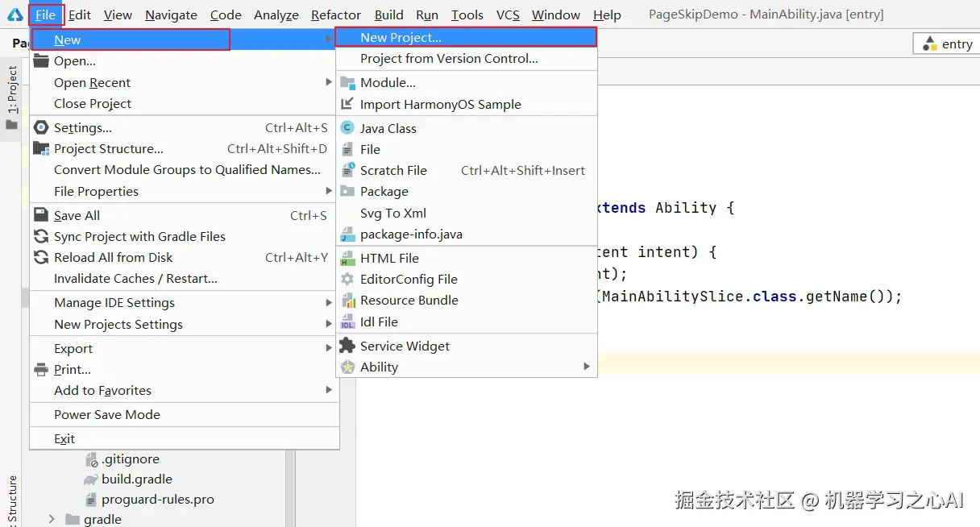The height and width of the screenshot is (527, 980).
Task: Click the Scratch File icon
Action: (x=347, y=170)
